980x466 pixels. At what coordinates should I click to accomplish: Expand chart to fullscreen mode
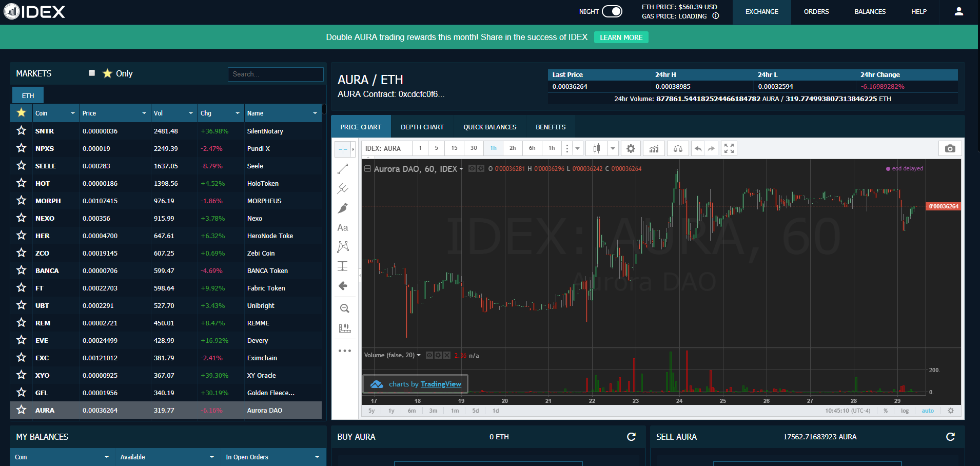point(729,148)
